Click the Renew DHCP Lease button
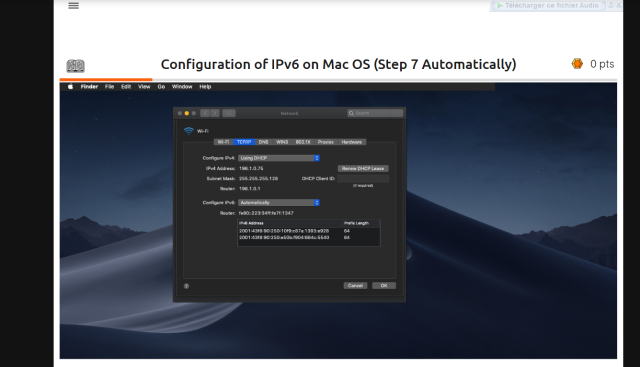640x367 pixels. pyautogui.click(x=363, y=168)
